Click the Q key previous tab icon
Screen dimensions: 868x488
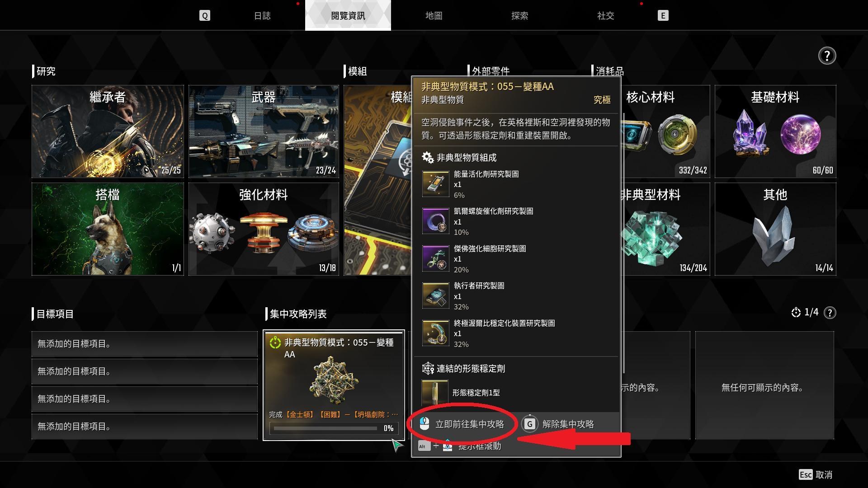tap(204, 16)
